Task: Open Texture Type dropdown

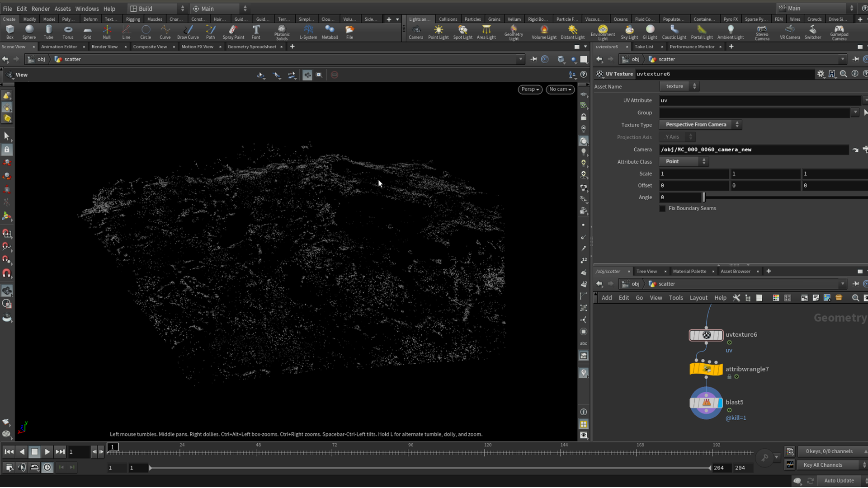Action: point(700,124)
